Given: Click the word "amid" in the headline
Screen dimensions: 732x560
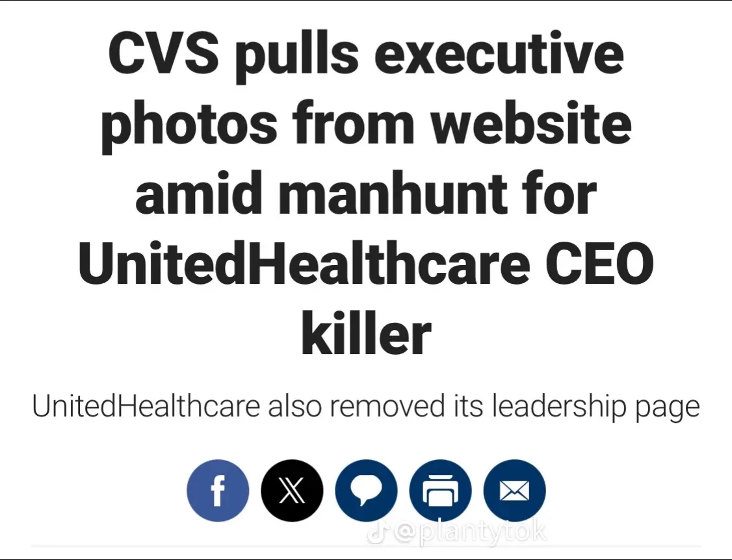Looking at the screenshot, I should pyautogui.click(x=198, y=194).
